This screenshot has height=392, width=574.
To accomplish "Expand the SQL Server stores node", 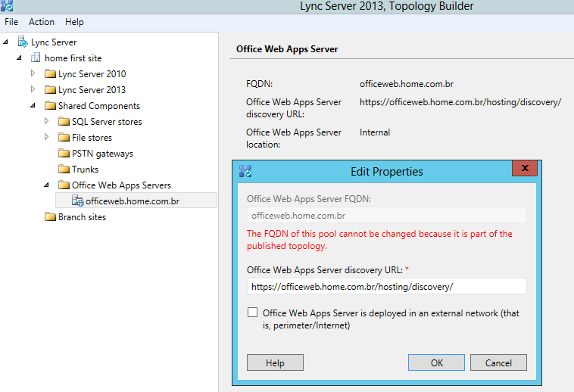I will tap(46, 122).
